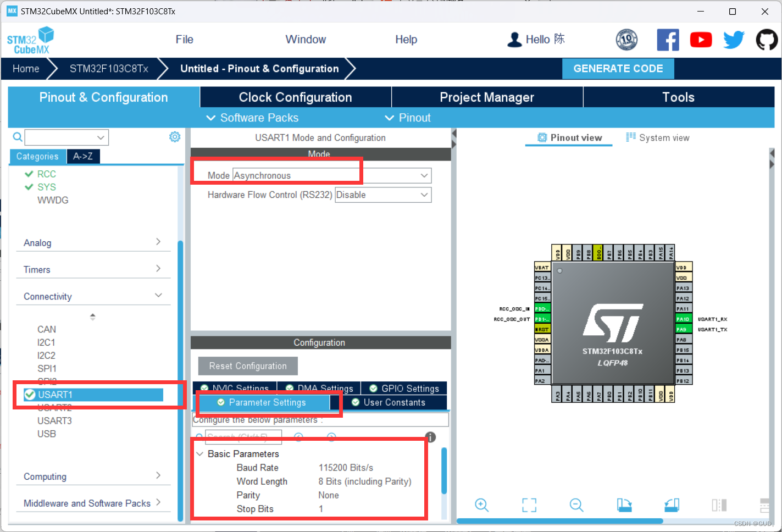Select pin PB12 on the chip
Image resolution: width=782 pixels, height=532 pixels.
[x=683, y=380]
